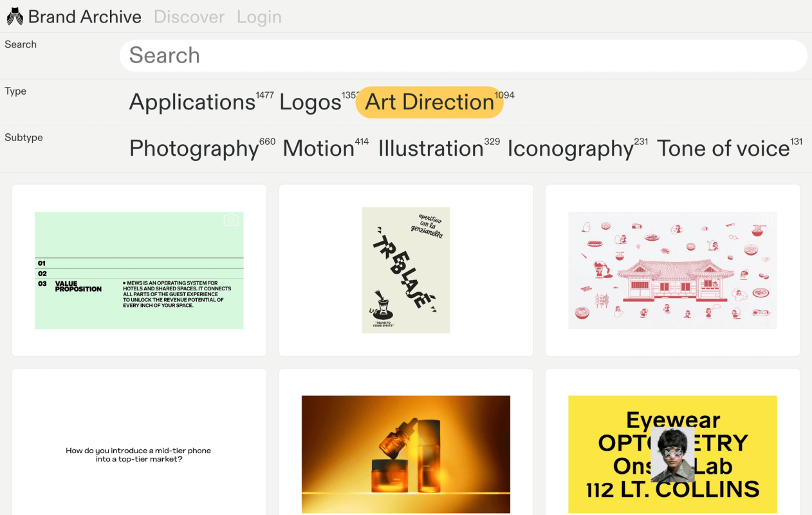This screenshot has width=812, height=515.
Task: Deselect the Art Direction filter
Action: 429,102
